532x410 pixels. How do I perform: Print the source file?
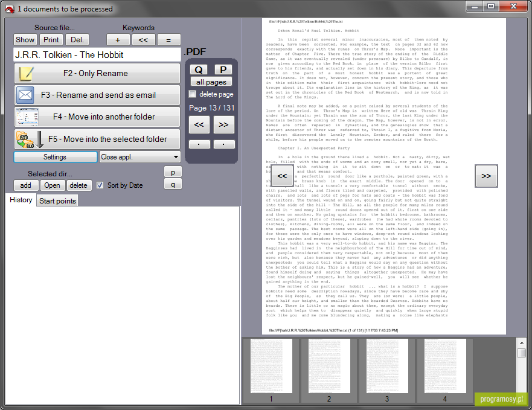[51, 40]
